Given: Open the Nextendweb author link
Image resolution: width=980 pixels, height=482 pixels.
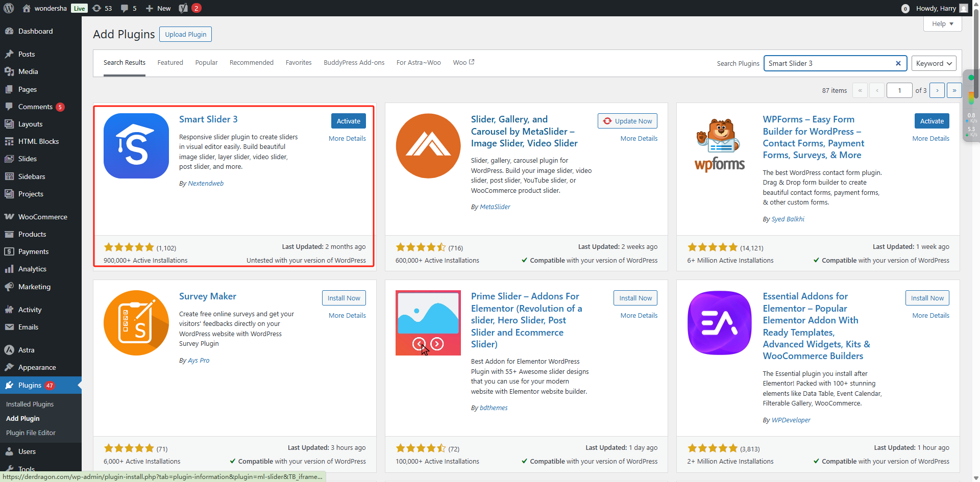Looking at the screenshot, I should coord(206,184).
